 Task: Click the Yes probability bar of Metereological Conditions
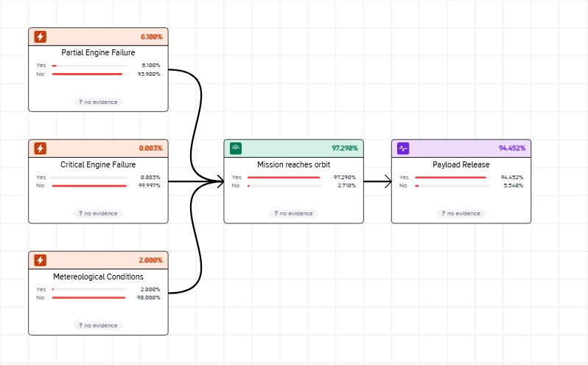[89, 289]
